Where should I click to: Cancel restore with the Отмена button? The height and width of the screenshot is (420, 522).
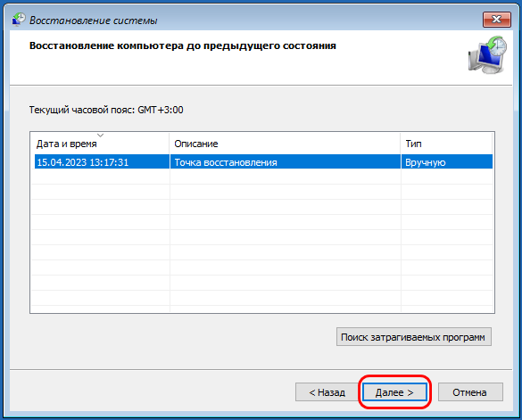470,392
